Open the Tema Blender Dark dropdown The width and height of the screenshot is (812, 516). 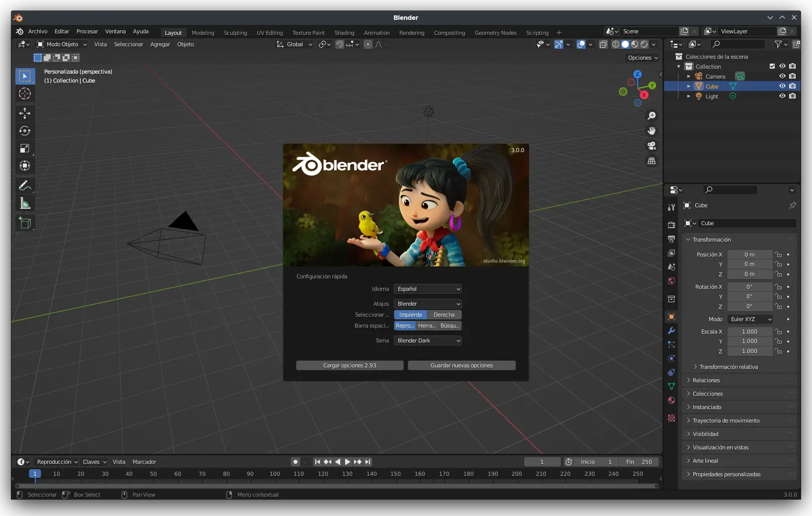(428, 341)
